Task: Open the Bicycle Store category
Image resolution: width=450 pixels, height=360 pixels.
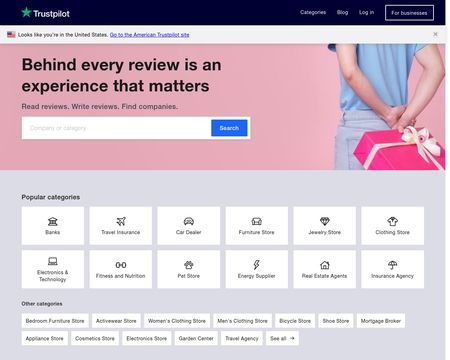Action: click(295, 321)
